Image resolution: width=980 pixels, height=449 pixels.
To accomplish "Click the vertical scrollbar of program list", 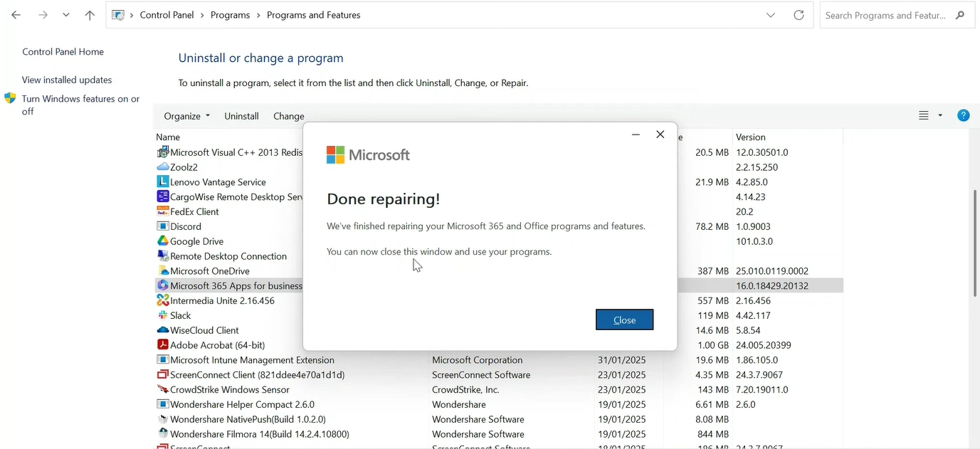I will click(x=974, y=242).
